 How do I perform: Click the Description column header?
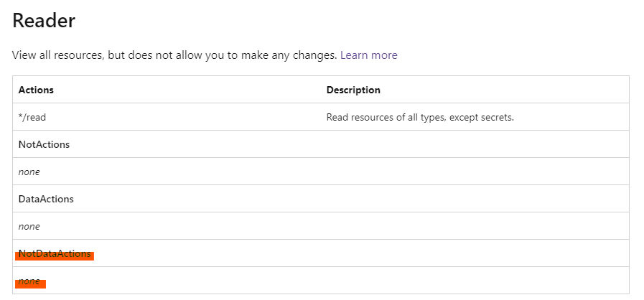tap(353, 90)
